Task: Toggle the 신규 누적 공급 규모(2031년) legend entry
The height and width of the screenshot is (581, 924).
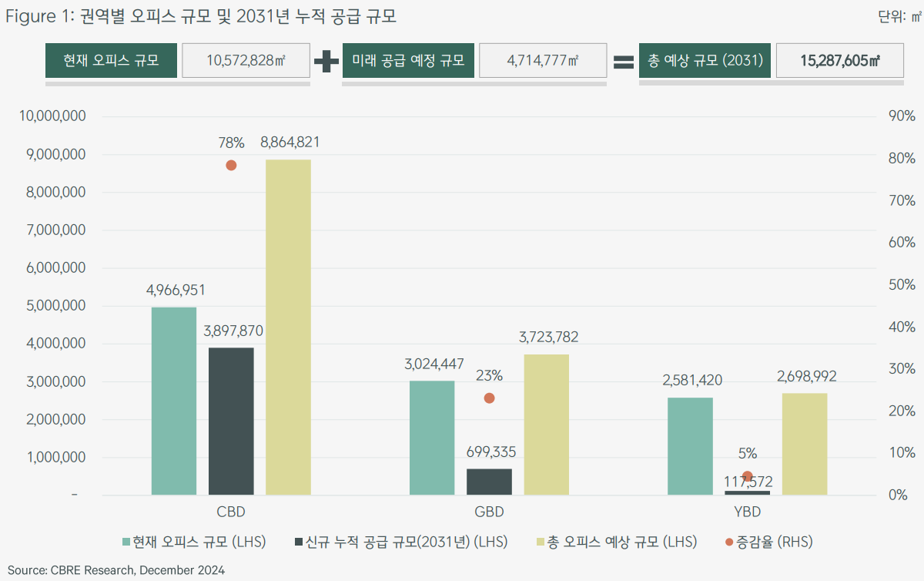Action: pos(400,542)
